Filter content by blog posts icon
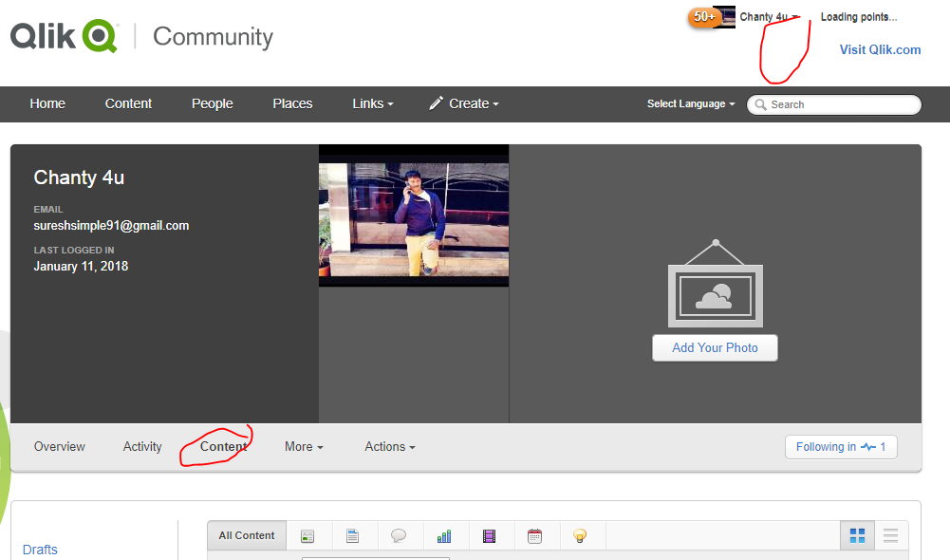Viewport: 950px width, 560px height. pos(307,535)
